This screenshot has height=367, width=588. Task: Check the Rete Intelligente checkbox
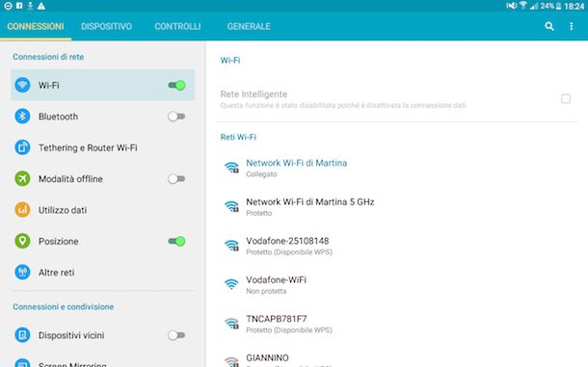tap(566, 98)
